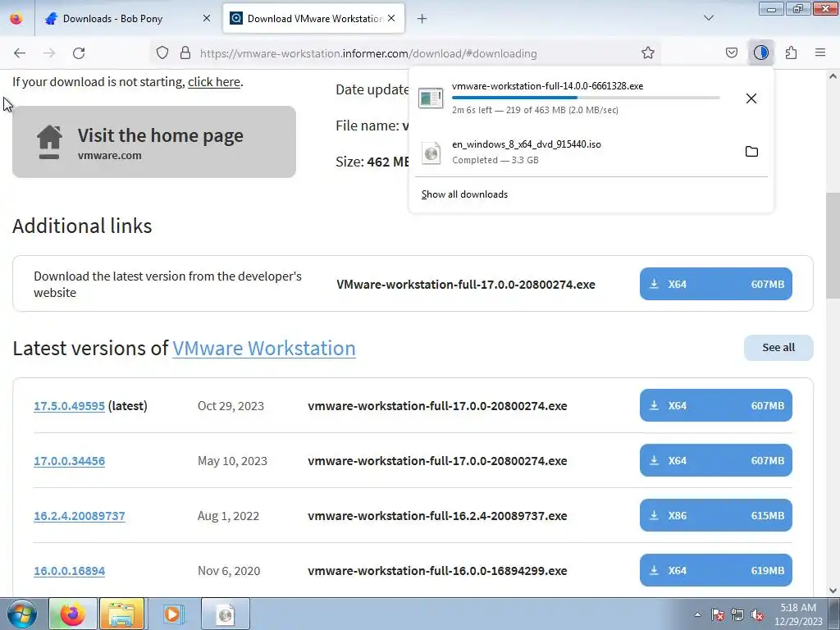Switch to Downloads - Bob Pony tab

click(x=112, y=19)
